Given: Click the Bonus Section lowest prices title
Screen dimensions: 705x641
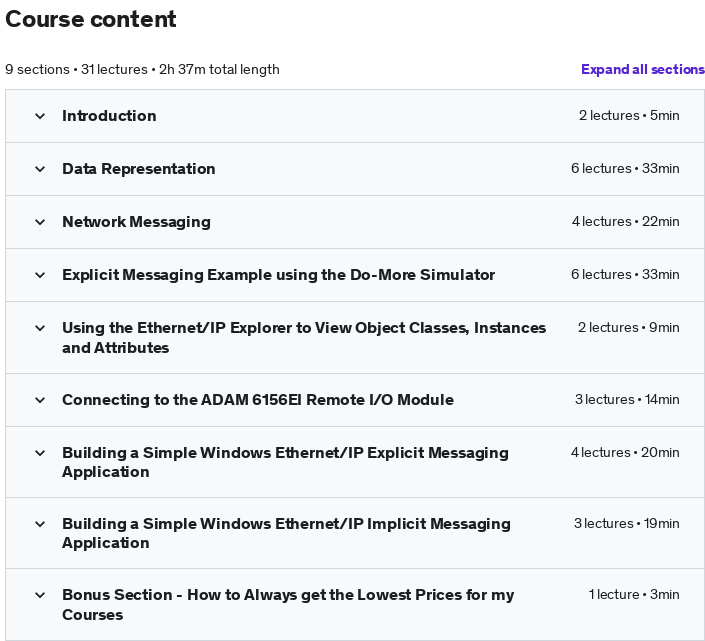Looking at the screenshot, I should pos(288,605).
